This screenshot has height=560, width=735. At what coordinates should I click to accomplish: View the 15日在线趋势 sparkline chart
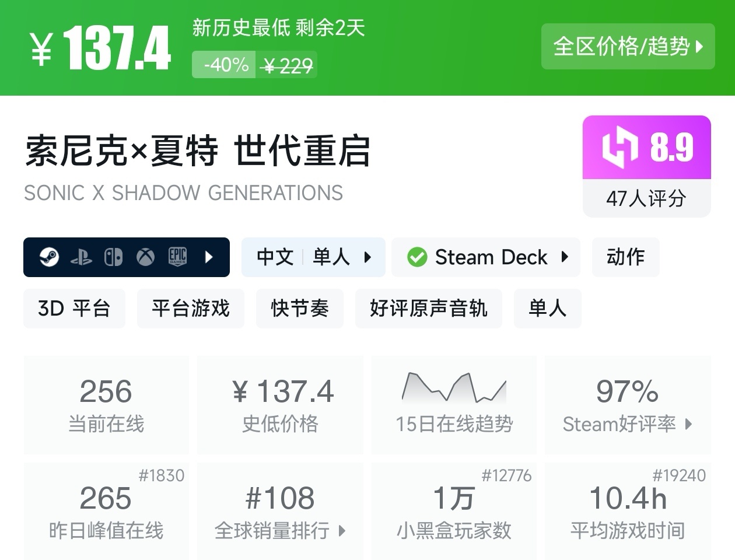454,388
